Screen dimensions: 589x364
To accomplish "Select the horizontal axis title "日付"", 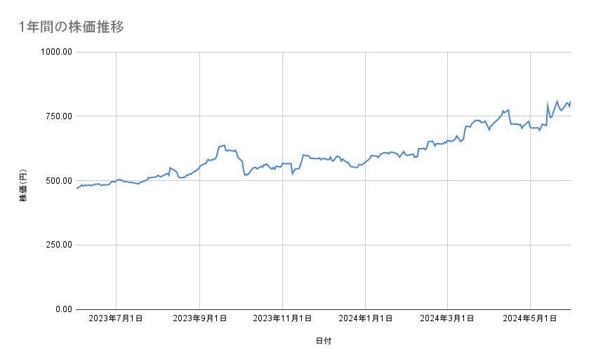I will [x=323, y=341].
